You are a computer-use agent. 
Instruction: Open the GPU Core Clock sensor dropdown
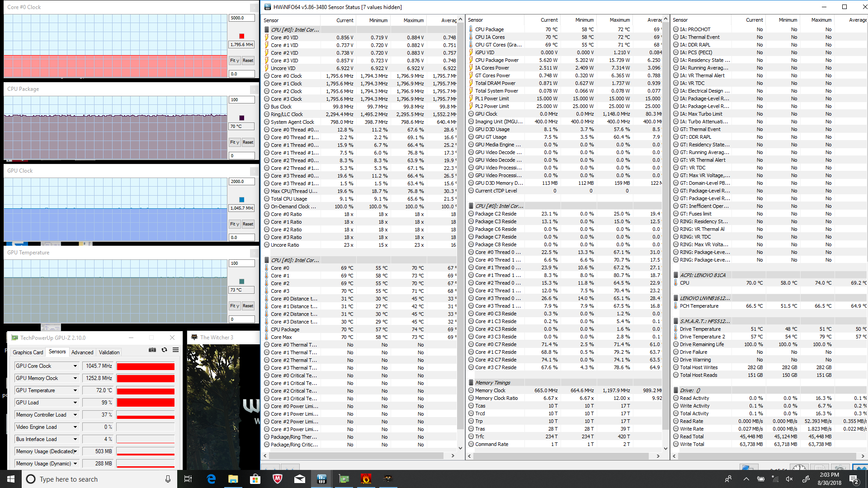(x=75, y=366)
